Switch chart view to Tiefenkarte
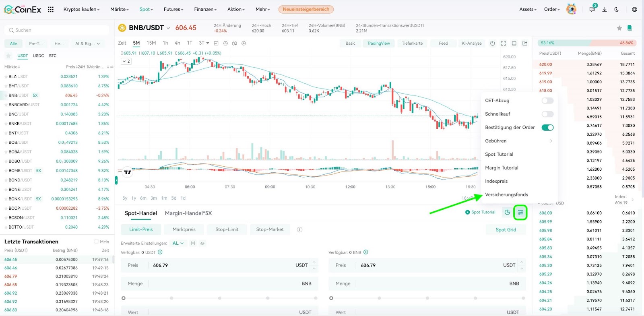Image resolution: width=644 pixels, height=316 pixels. click(x=412, y=43)
